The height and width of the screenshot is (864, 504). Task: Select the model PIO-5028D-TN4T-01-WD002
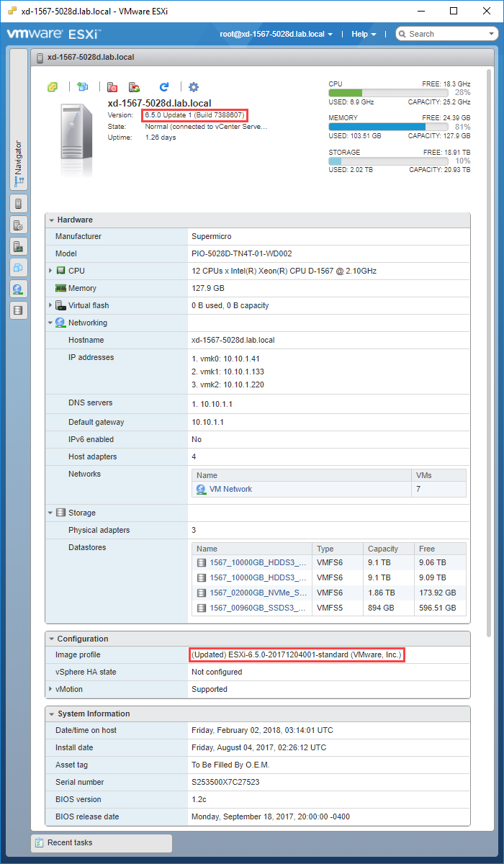pos(242,253)
